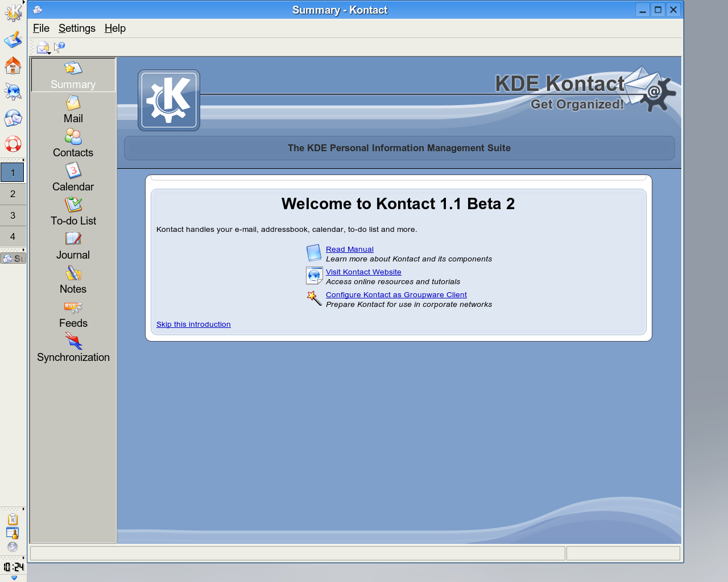Click the large KDE gear logo
Viewport: 728px width, 582px height.
point(169,101)
